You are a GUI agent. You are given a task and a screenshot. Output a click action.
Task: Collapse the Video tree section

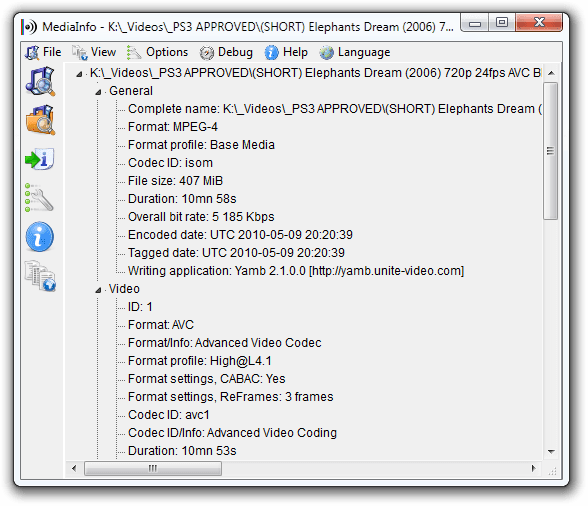[98, 290]
